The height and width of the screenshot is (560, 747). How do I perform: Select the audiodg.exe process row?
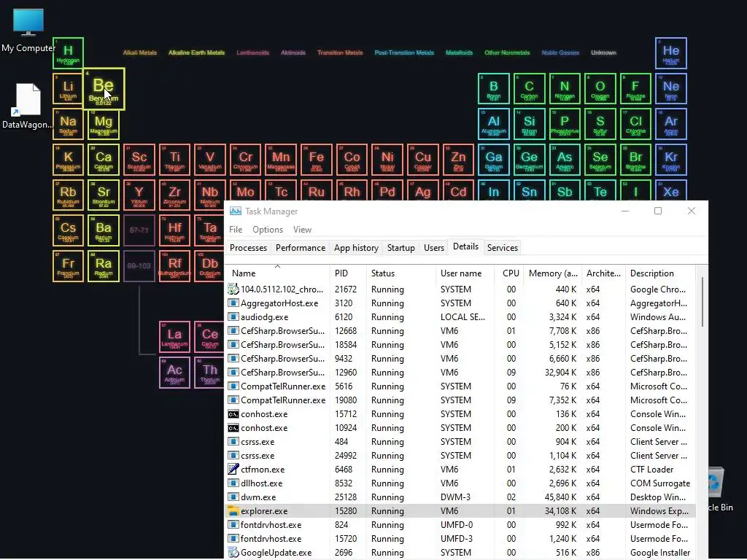coord(460,317)
